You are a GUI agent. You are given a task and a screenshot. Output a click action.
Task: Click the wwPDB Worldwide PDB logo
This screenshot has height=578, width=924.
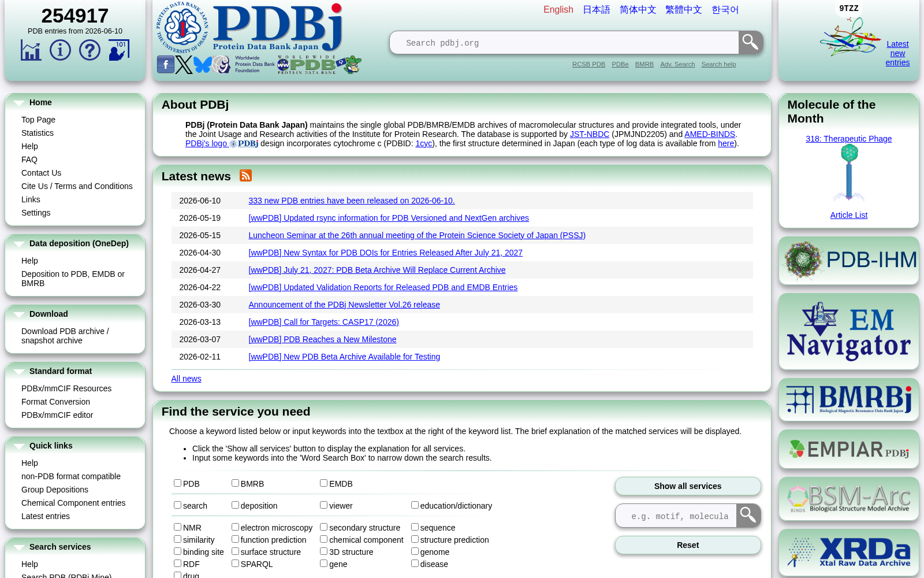coord(306,65)
